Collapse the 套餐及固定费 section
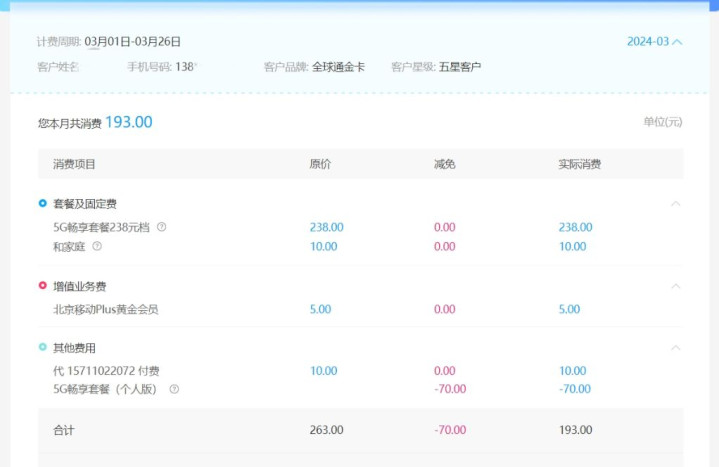Viewport: 719px width, 467px height. coord(675,204)
